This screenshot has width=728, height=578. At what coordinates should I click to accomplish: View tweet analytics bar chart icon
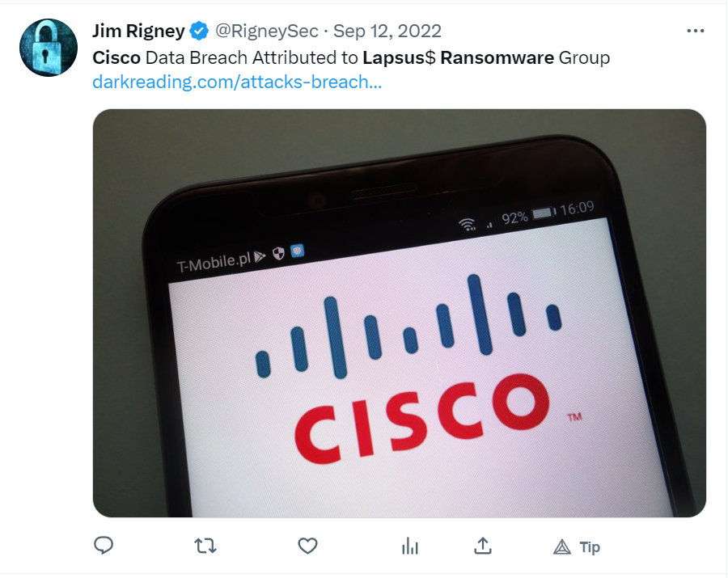[x=410, y=546]
